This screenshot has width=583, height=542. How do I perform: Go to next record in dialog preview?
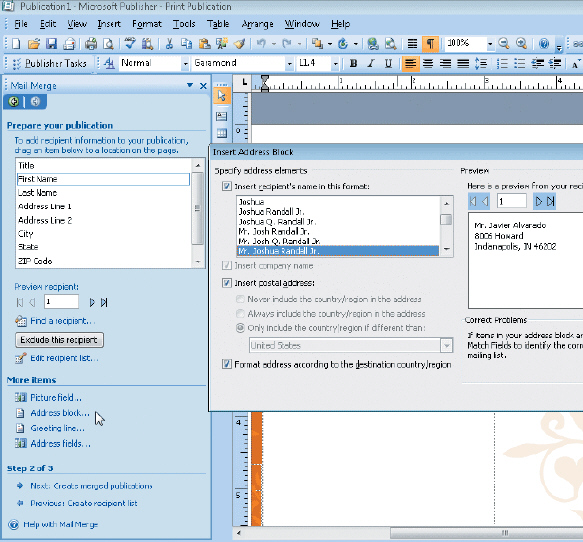click(538, 201)
